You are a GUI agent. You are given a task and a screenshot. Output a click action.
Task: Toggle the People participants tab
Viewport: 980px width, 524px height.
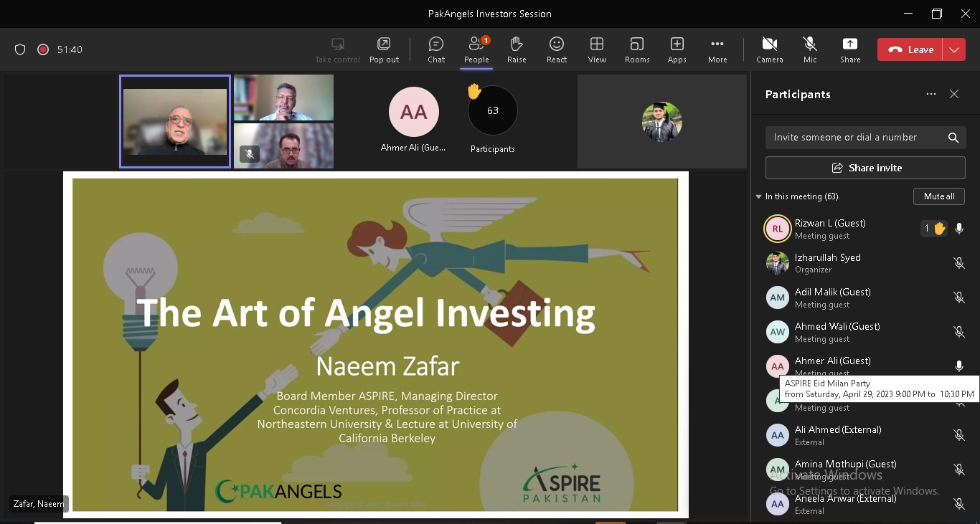476,49
